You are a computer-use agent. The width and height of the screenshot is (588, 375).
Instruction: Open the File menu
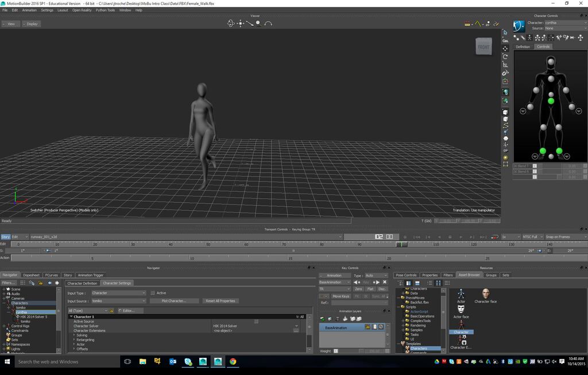pos(5,10)
